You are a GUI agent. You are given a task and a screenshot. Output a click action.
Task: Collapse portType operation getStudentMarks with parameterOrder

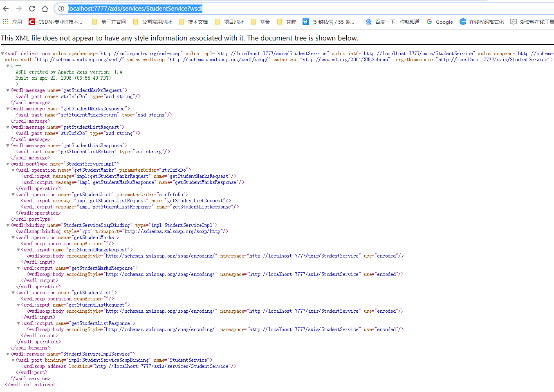click(13, 170)
